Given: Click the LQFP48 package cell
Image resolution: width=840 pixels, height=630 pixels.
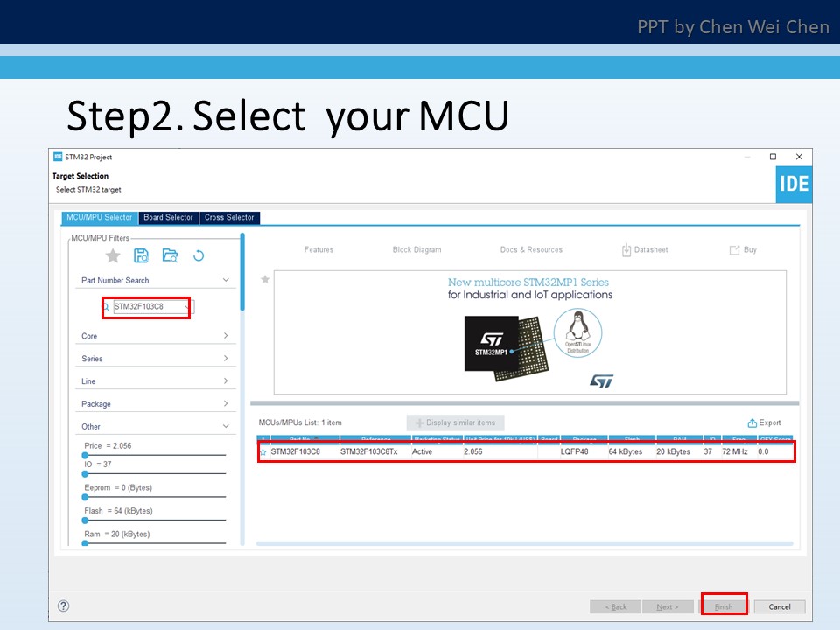Looking at the screenshot, I should click(574, 451).
